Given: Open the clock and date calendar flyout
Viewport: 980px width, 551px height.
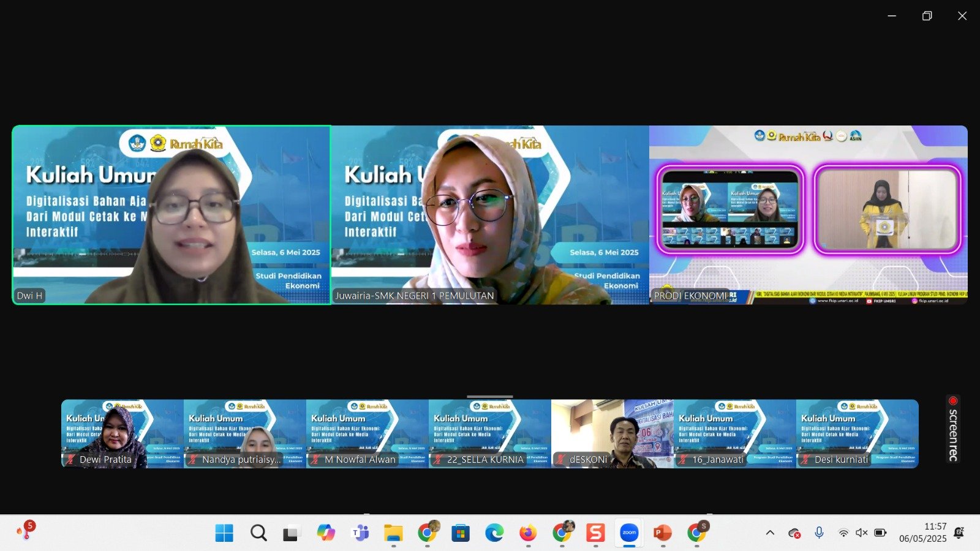Looking at the screenshot, I should click(x=922, y=533).
